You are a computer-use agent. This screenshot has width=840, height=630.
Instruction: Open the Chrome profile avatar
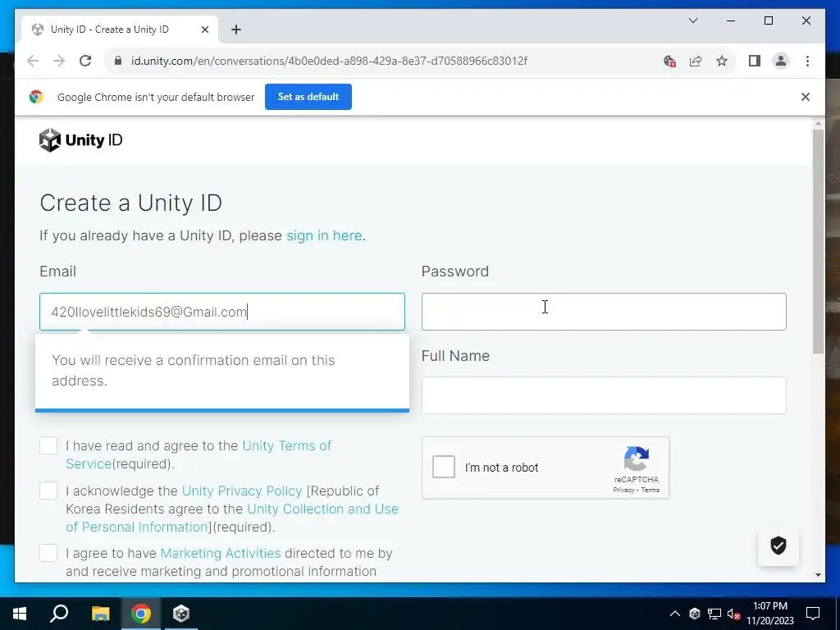(781, 61)
